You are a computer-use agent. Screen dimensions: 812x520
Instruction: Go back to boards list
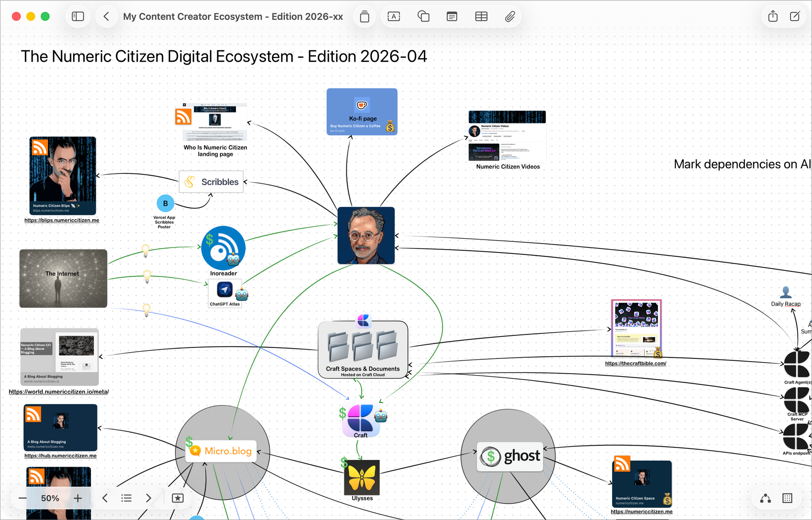[x=106, y=17]
